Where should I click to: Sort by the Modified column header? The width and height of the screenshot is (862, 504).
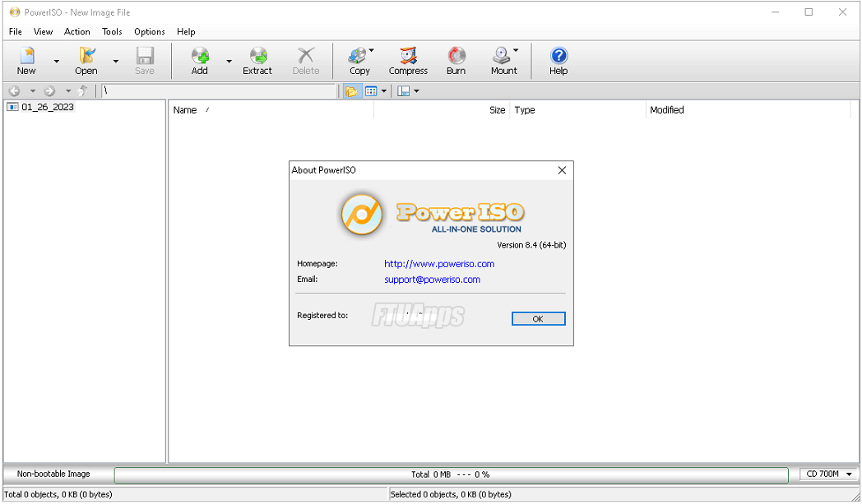coord(748,110)
